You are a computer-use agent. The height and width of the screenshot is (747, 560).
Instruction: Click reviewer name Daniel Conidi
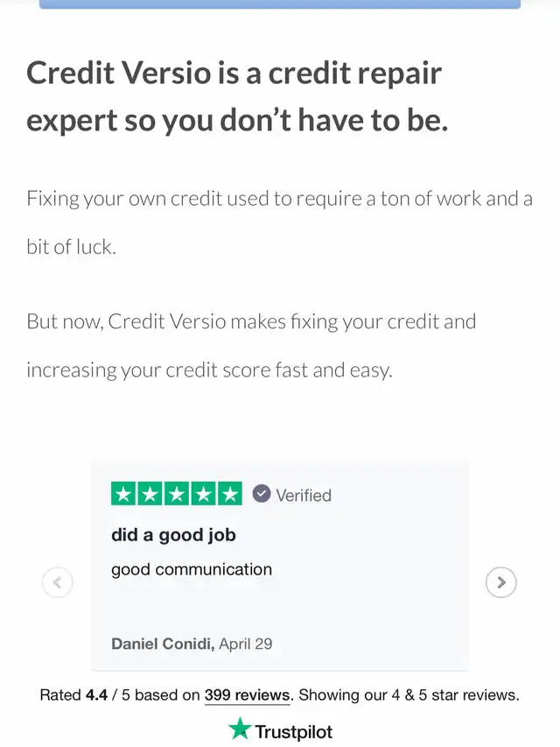(162, 644)
